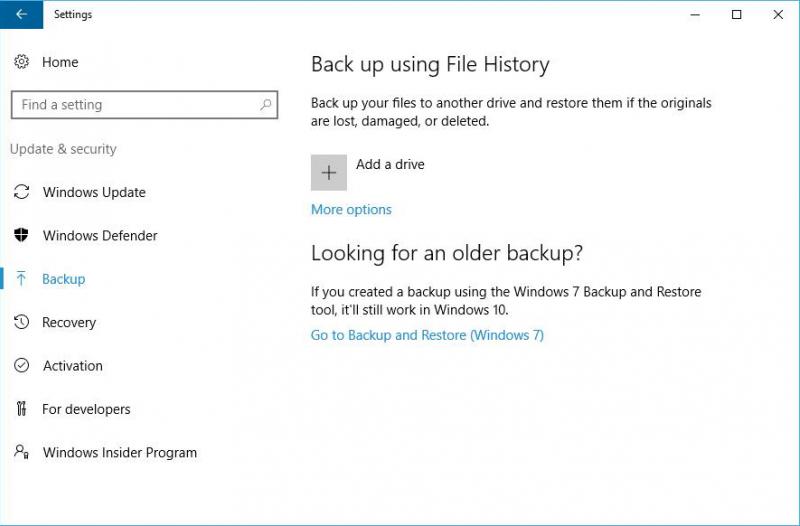Click the Activation checkmark icon
The image size is (800, 526).
point(21,365)
